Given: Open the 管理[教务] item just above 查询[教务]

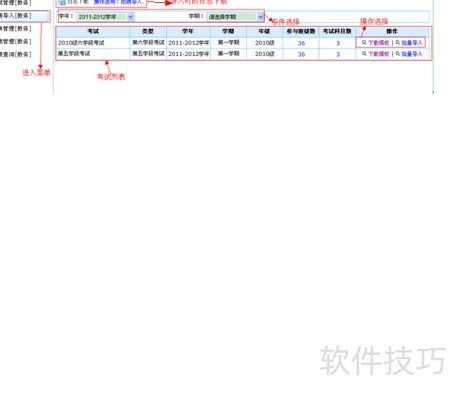Looking at the screenshot, I should coord(16,42).
